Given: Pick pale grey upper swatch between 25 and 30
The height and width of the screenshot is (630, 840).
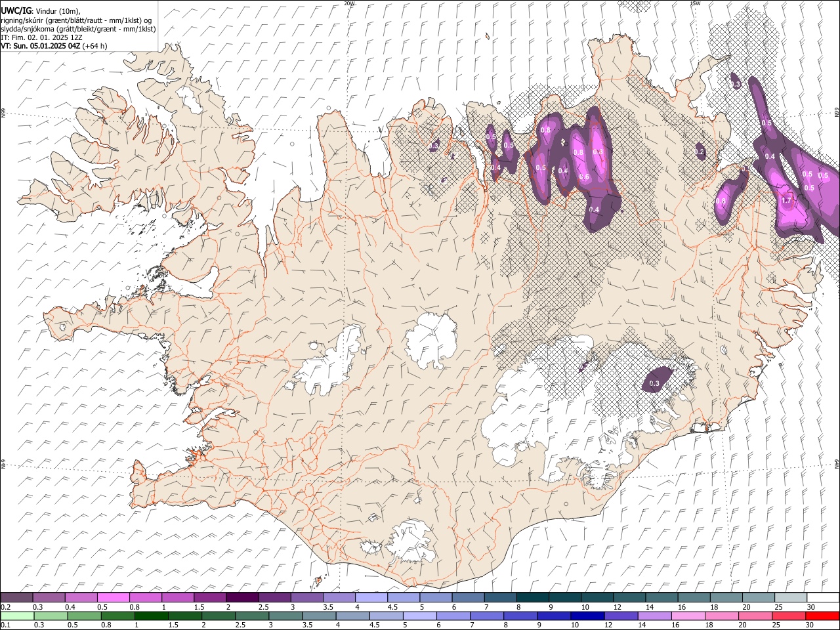Looking at the screenshot, I should [x=791, y=598].
